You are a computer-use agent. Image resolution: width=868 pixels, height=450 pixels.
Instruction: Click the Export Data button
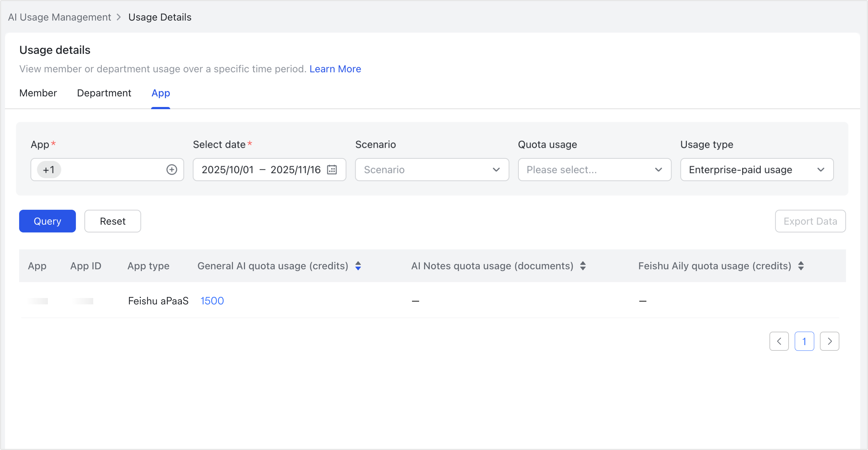810,221
